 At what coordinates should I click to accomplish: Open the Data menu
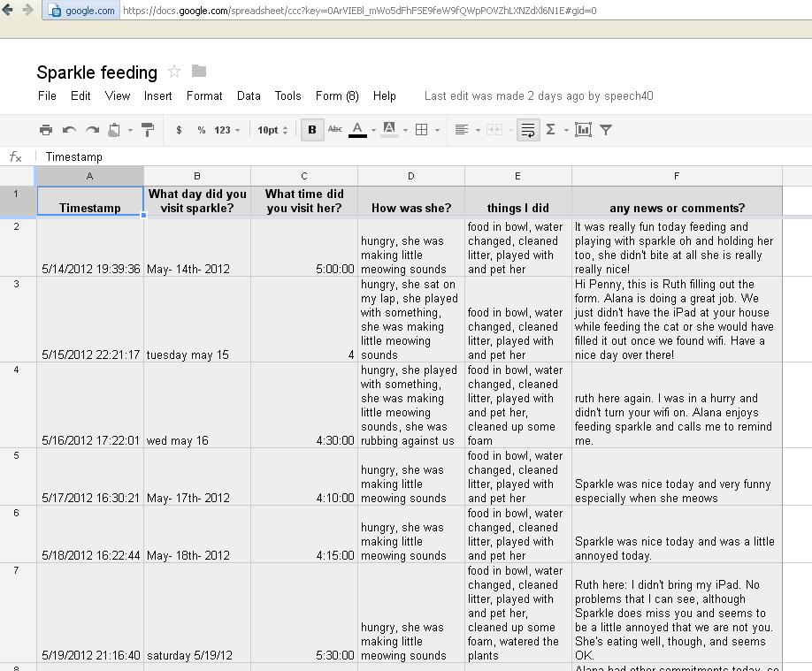249,95
